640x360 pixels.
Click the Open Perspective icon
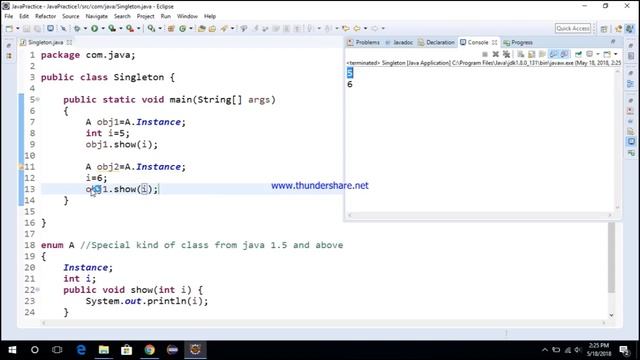pos(604,29)
